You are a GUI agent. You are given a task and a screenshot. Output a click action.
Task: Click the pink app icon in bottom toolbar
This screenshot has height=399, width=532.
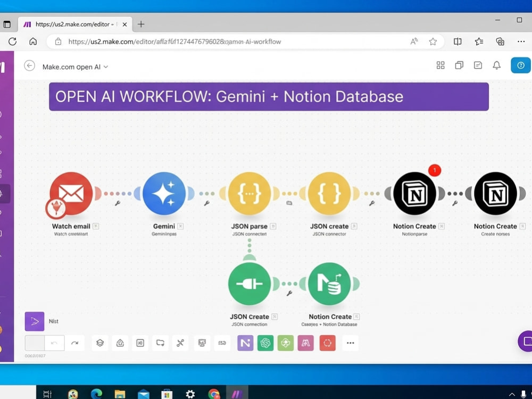[306, 343]
